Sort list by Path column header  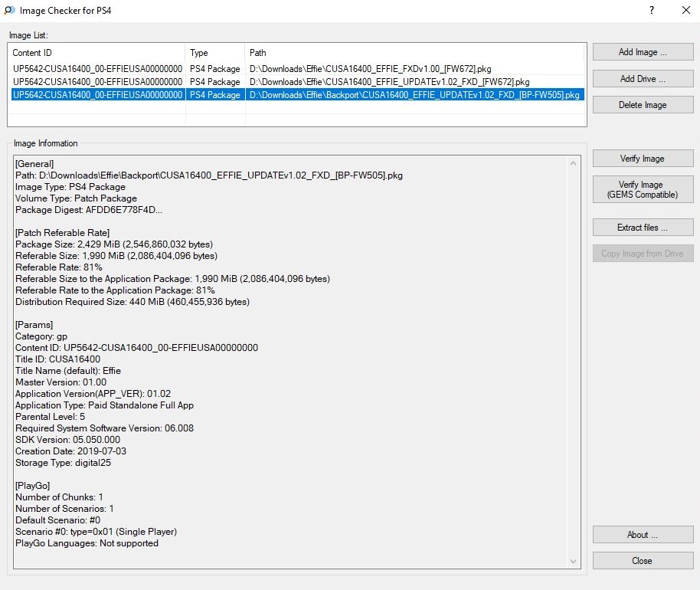pos(415,53)
